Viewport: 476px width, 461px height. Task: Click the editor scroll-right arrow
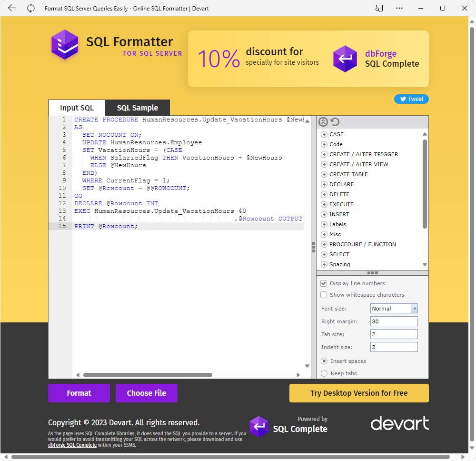coord(298,375)
